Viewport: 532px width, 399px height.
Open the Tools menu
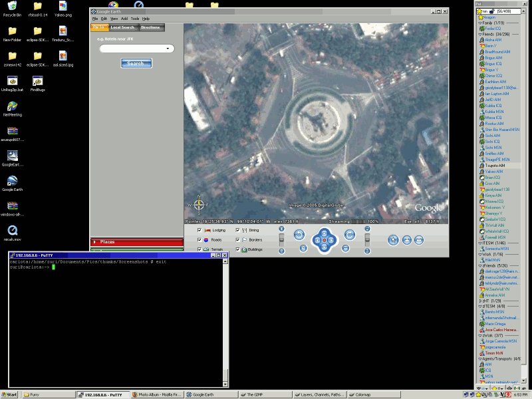[135, 19]
